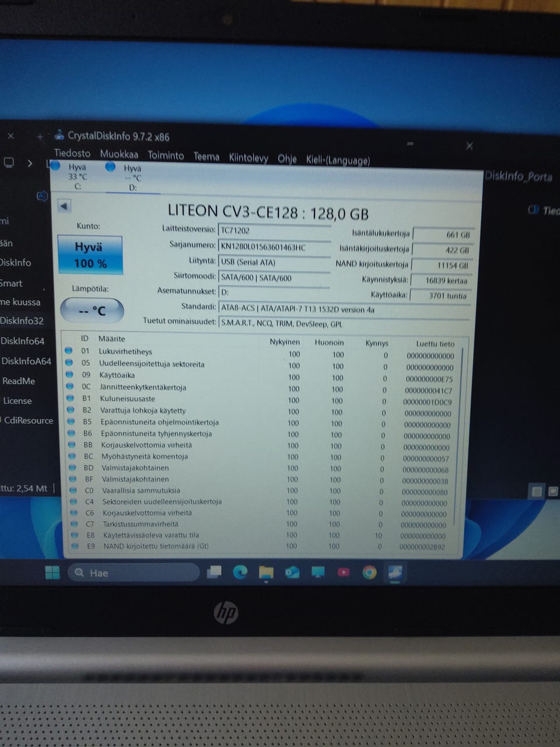Open the Windows Start menu
This screenshot has width=560, height=747.
[52, 573]
